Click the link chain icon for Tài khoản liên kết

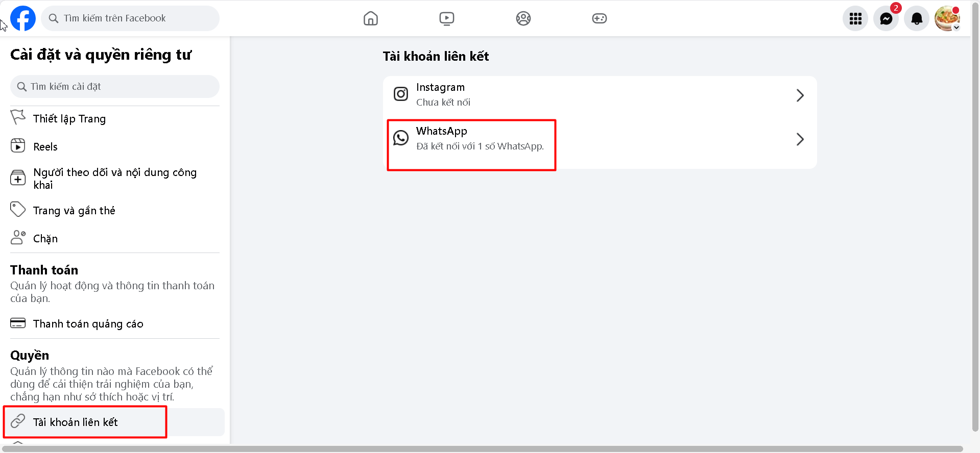18,421
